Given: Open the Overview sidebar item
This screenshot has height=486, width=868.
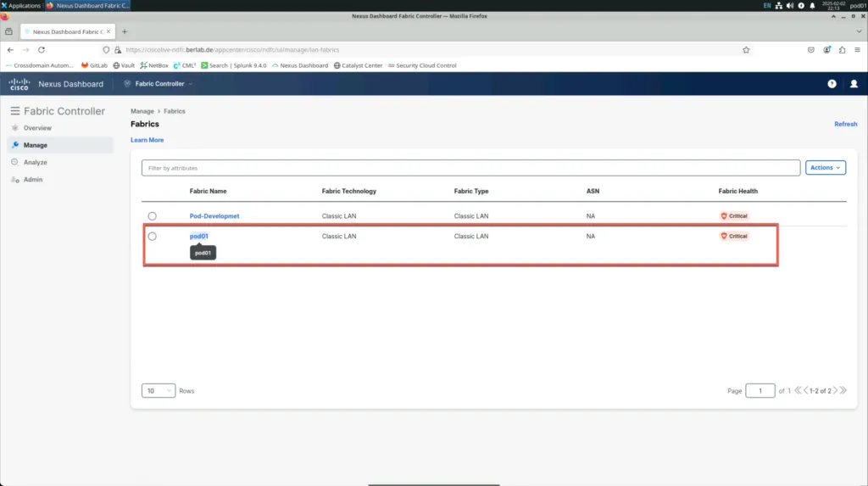Looking at the screenshot, I should [x=37, y=128].
